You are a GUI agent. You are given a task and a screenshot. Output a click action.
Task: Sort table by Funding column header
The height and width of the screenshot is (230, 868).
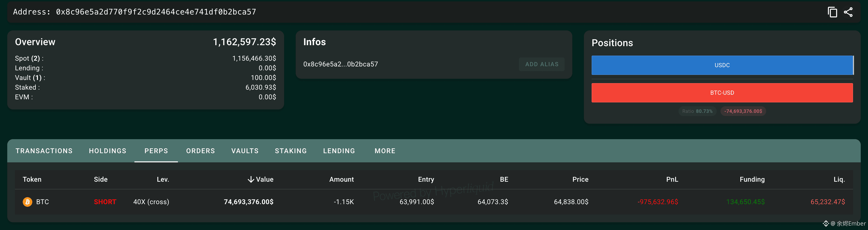pos(752,180)
